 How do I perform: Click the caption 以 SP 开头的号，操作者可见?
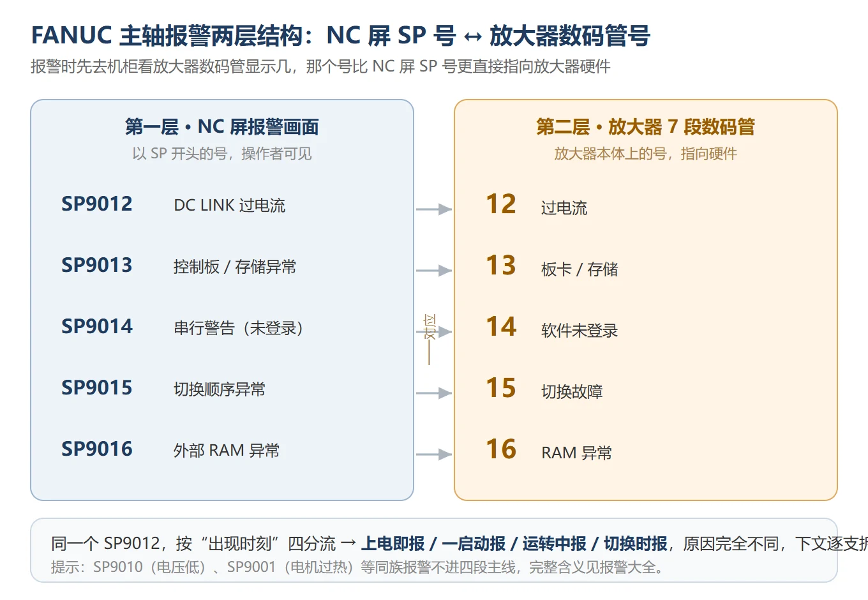pos(222,154)
